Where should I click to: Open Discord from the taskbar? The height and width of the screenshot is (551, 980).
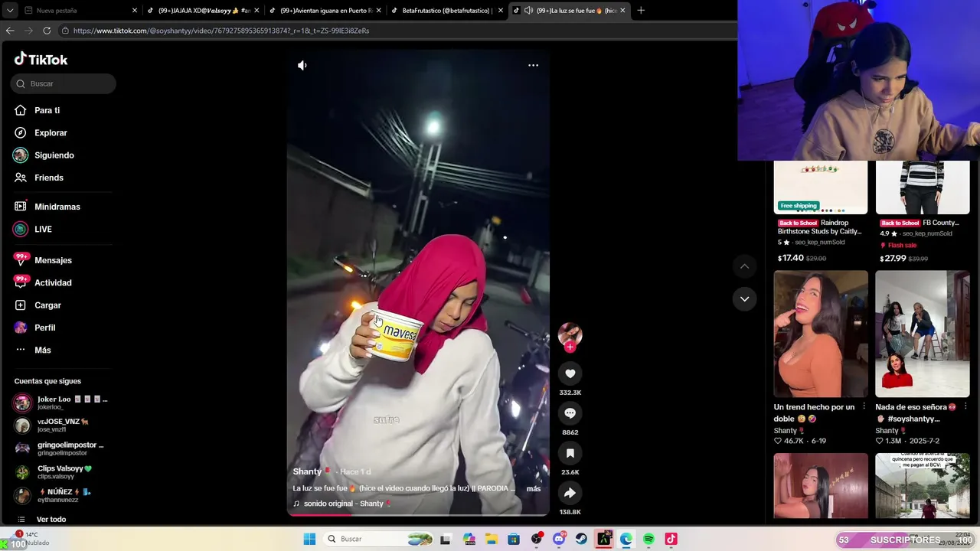tap(559, 539)
